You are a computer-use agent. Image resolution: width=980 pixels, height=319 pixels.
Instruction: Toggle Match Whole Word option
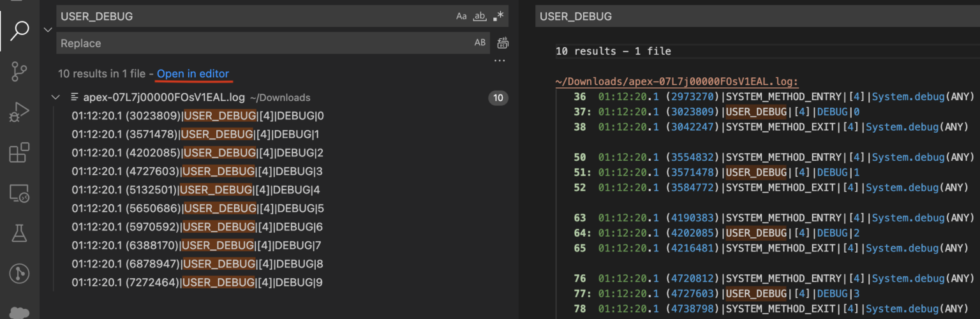(479, 17)
